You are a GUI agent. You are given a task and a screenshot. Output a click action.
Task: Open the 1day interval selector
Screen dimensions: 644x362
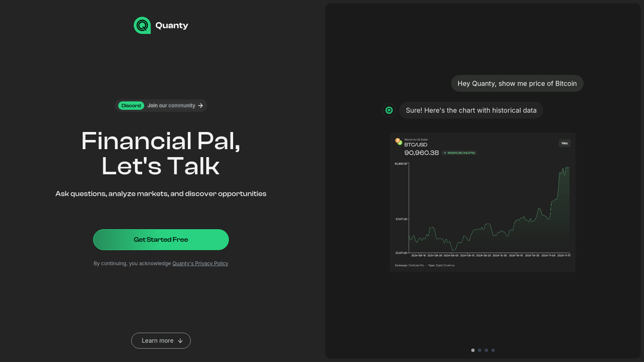tap(565, 143)
